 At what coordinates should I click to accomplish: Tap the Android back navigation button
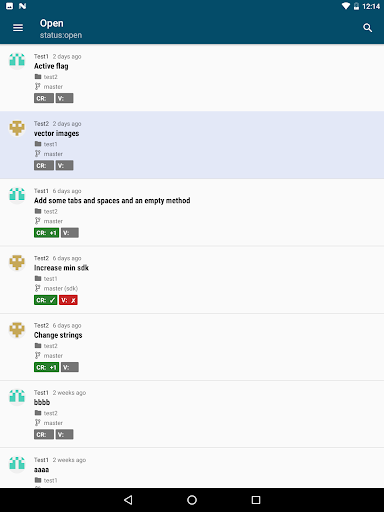(128, 500)
